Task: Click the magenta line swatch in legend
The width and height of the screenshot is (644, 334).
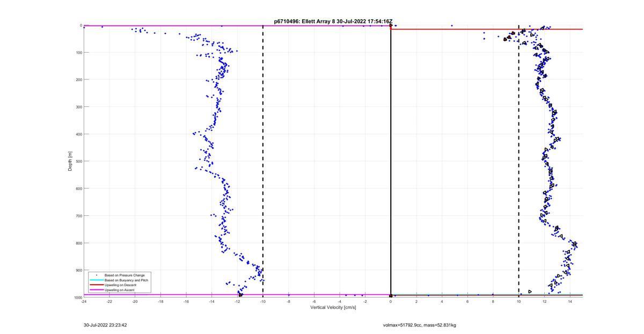Action: (x=97, y=290)
